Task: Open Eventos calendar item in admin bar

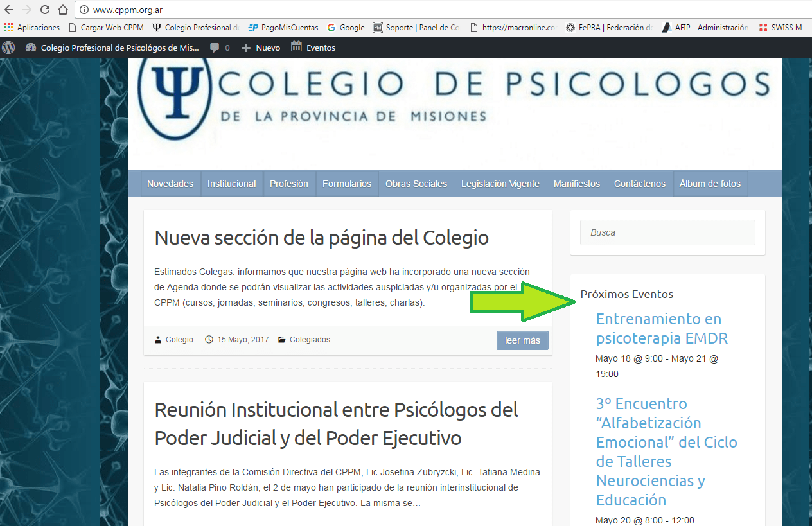Action: [313, 48]
